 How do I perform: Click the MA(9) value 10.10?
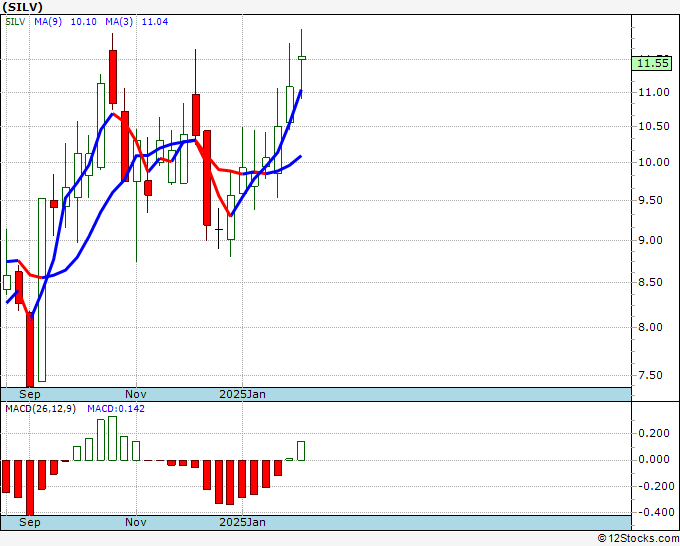83,22
